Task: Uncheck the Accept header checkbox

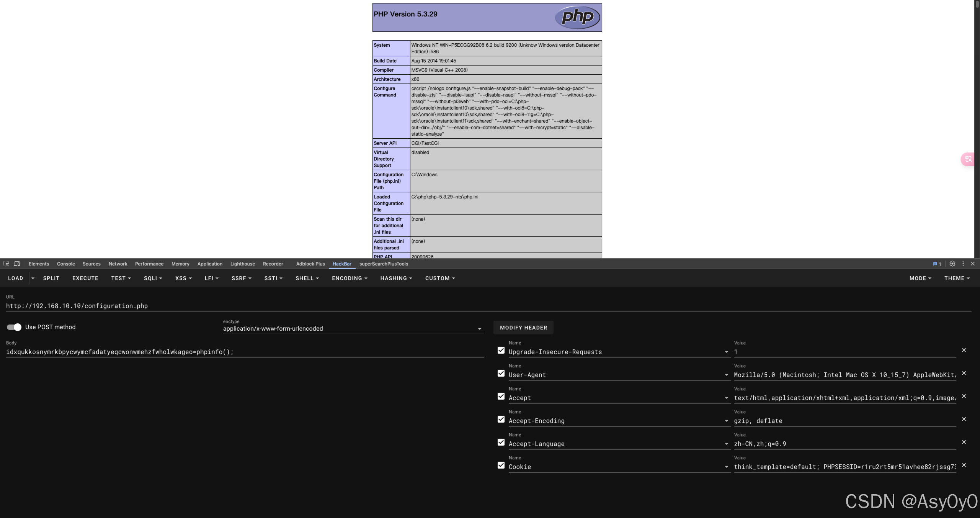Action: (501, 396)
